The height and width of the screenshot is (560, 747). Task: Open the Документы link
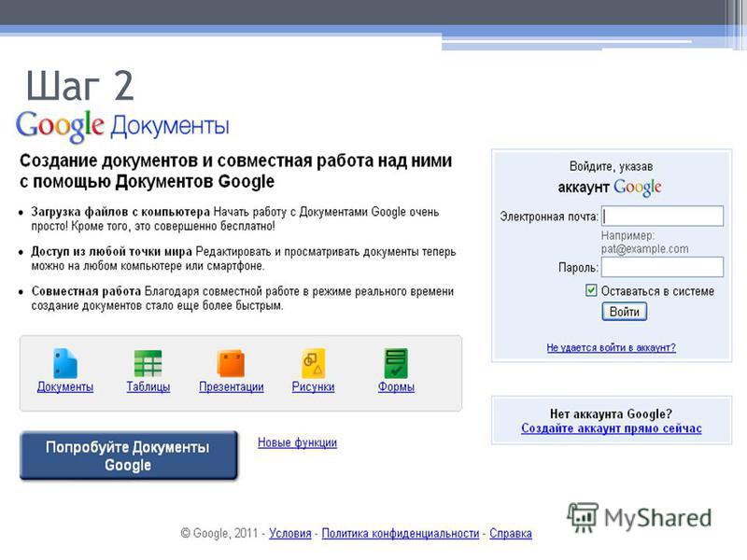coord(65,386)
